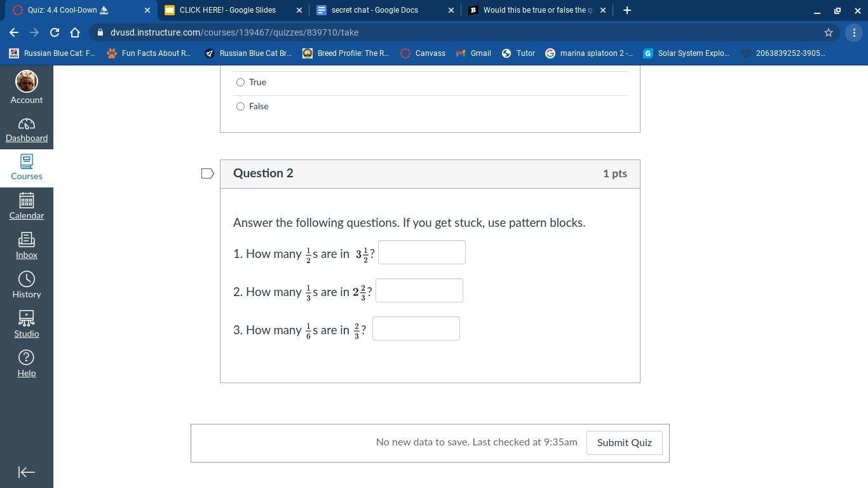This screenshot has width=868, height=488.
Task: Open the Solar System Explo... bookmark
Action: 686,53
